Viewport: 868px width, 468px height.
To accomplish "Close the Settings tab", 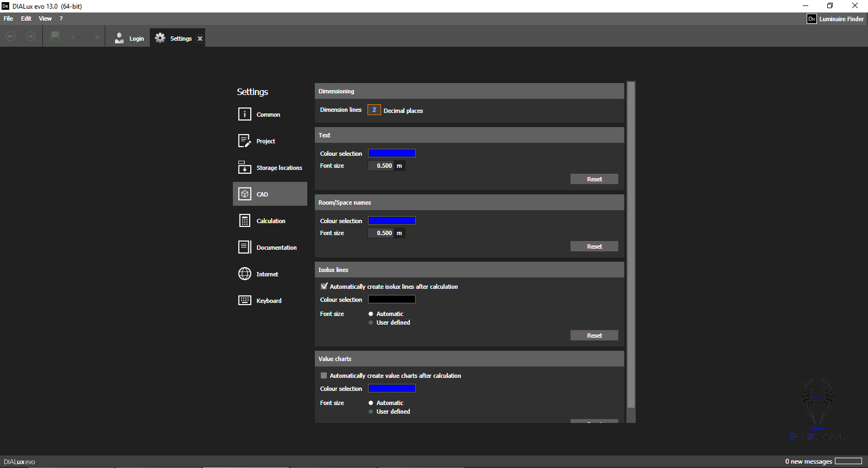I will click(200, 39).
